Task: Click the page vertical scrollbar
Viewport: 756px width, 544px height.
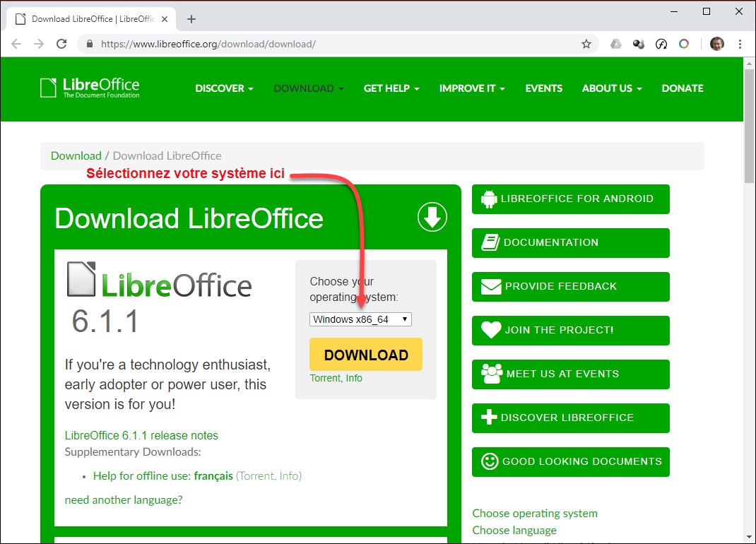Action: (x=749, y=283)
